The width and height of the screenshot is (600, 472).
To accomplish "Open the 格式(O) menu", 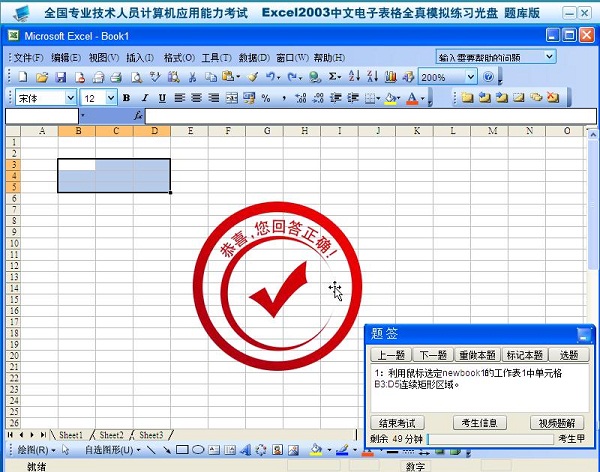I will click(179, 57).
